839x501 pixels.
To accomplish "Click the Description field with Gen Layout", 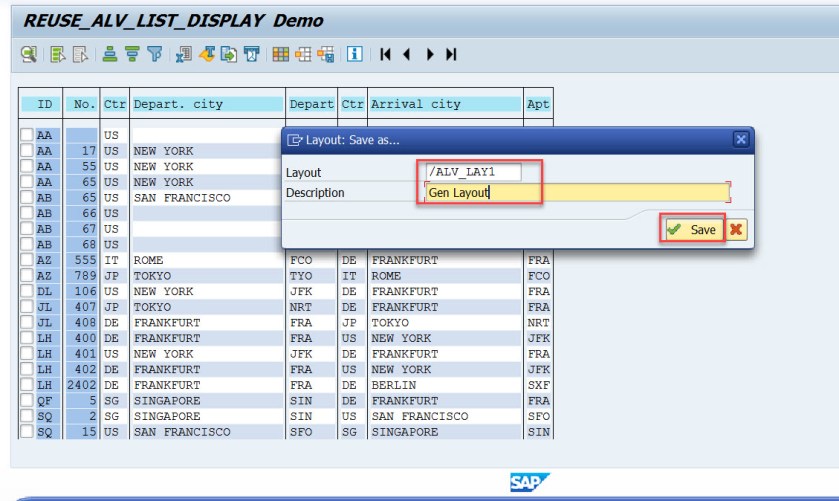I will coord(578,193).
